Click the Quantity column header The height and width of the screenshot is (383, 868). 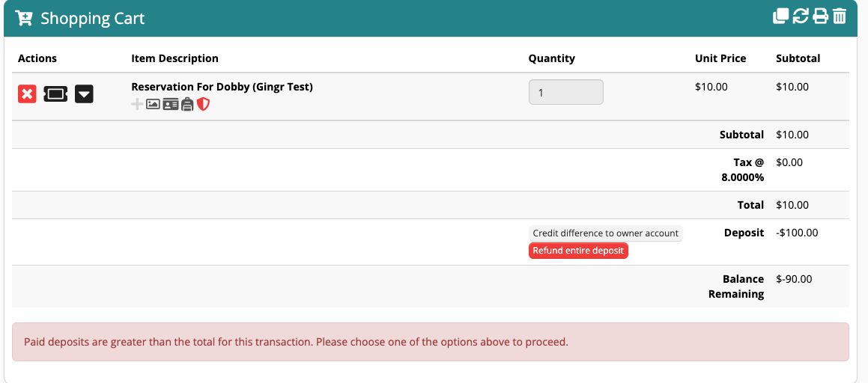click(x=552, y=58)
